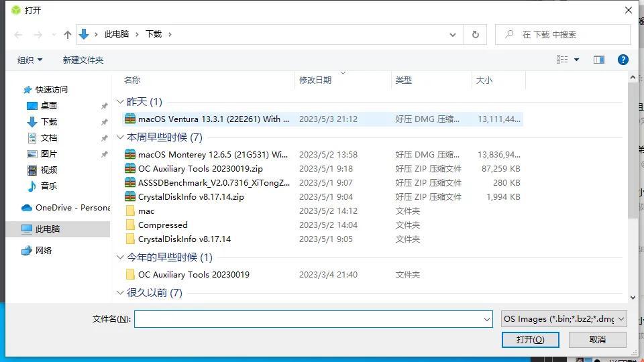Select the OC Auxiliary Tools 20230019.zip icon
This screenshot has width=644, height=362.
[x=130, y=169]
